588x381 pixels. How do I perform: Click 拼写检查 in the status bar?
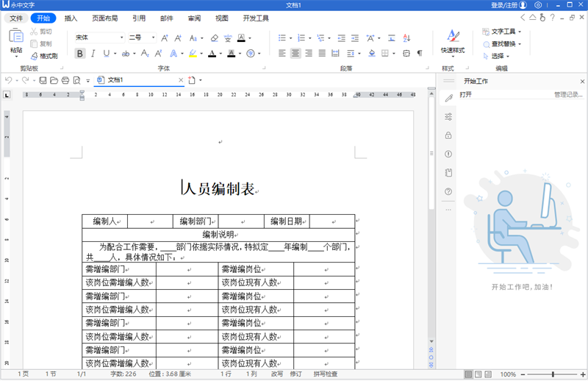[x=326, y=374]
